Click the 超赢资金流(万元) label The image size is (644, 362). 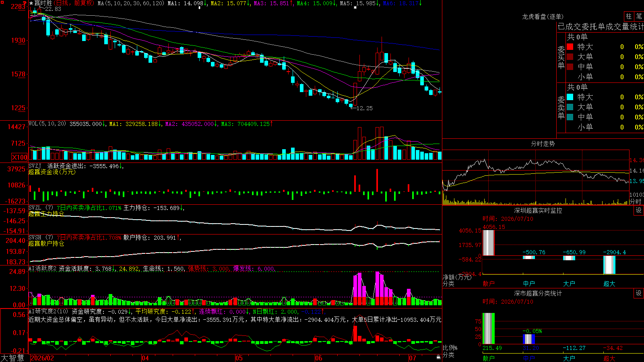52,172
